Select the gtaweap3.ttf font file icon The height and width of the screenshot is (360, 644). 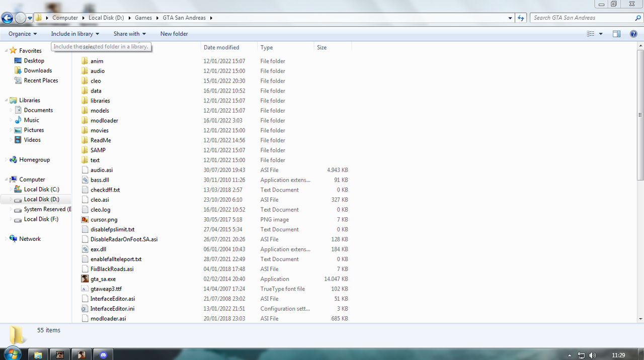(85, 289)
